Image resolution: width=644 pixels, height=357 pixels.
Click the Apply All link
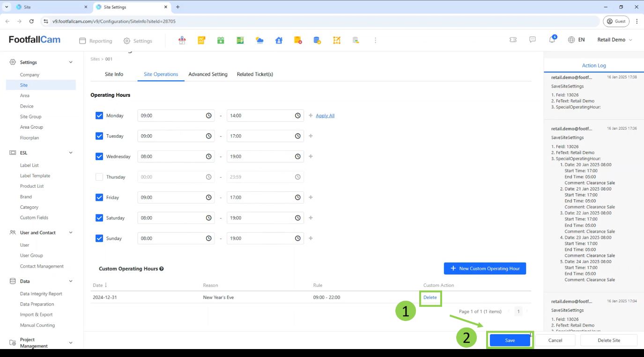tap(325, 116)
